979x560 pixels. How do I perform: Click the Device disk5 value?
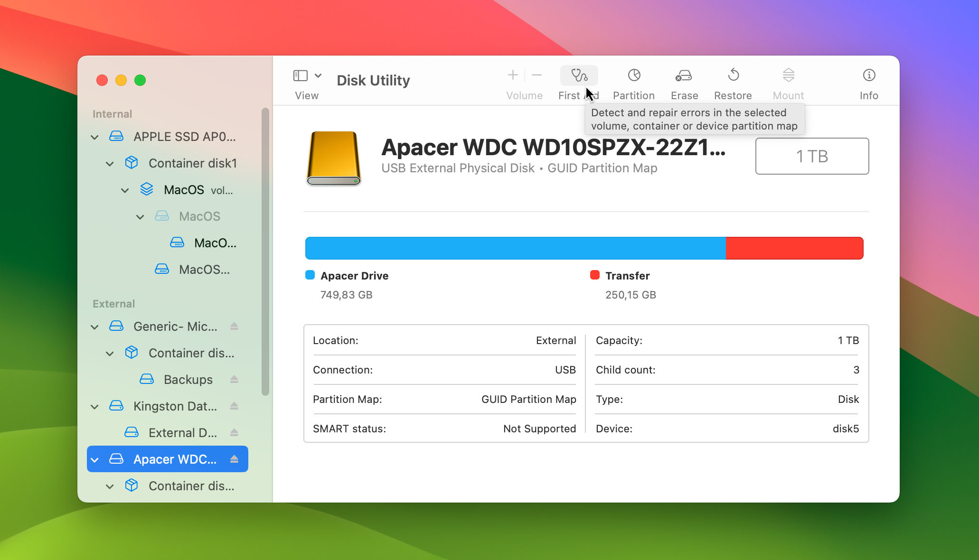point(846,429)
